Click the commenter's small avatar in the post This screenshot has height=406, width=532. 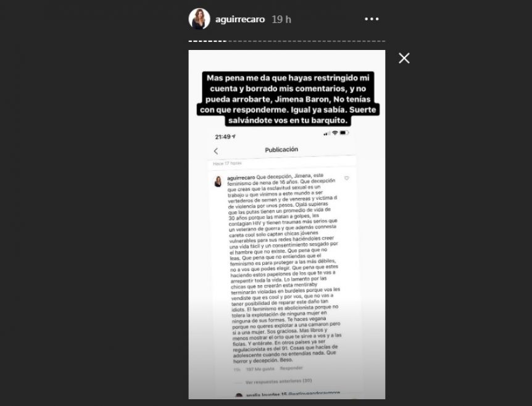tap(218, 181)
